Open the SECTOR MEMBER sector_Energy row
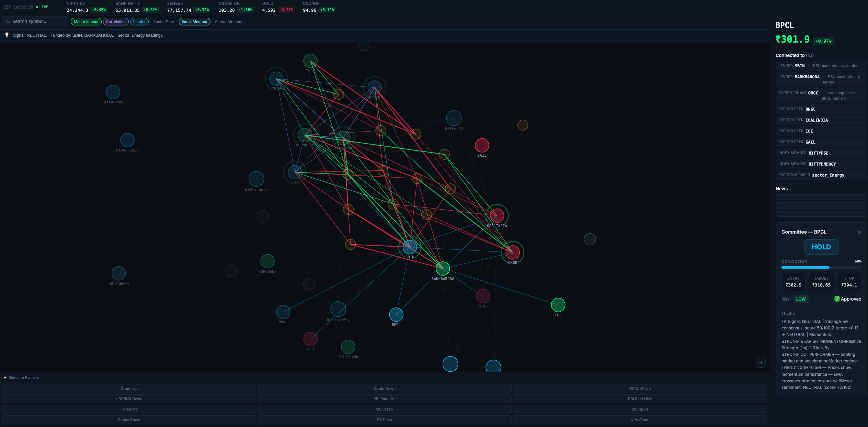Viewport: 868px width, 427px height. click(821, 175)
